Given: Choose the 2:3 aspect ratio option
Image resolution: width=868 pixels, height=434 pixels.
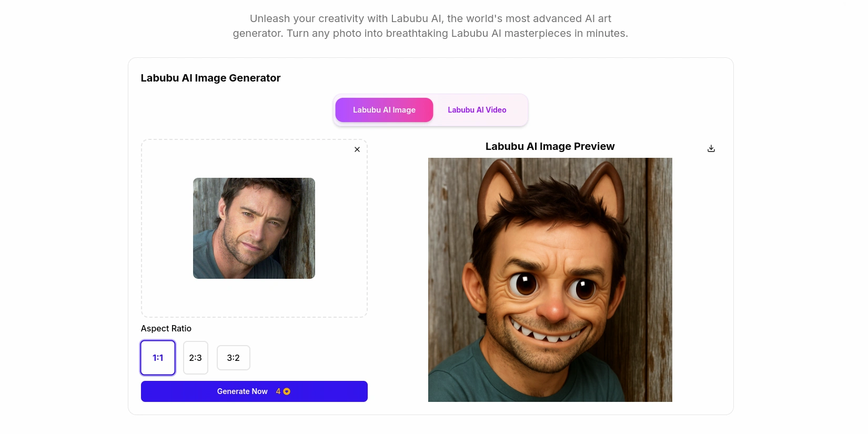Looking at the screenshot, I should 196,358.
